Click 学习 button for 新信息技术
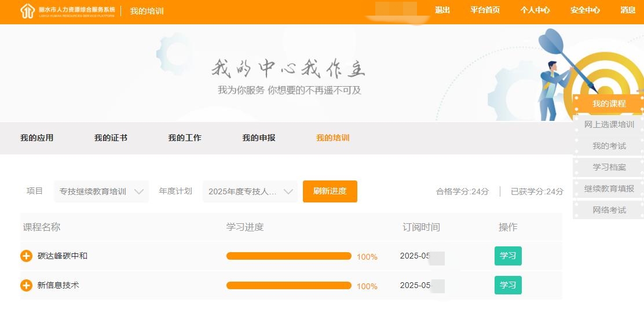Screen dimensions: 644x321 tap(508, 285)
